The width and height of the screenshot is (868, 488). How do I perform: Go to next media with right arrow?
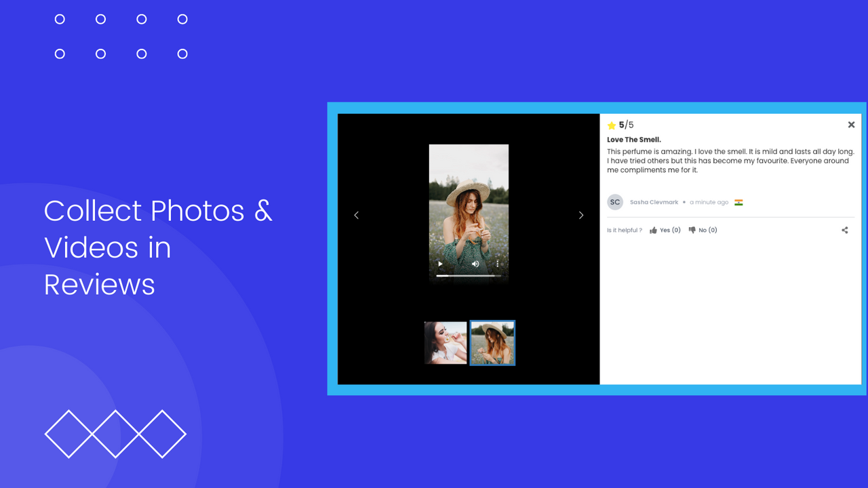click(581, 215)
